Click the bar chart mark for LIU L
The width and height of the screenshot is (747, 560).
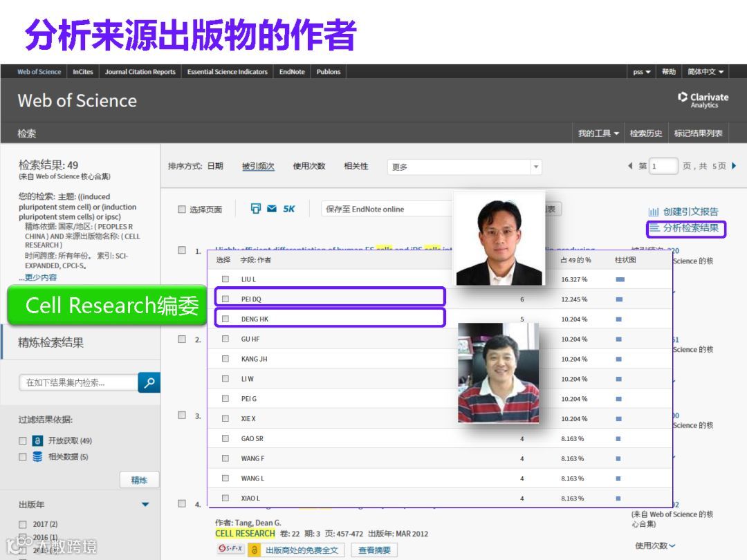click(620, 279)
